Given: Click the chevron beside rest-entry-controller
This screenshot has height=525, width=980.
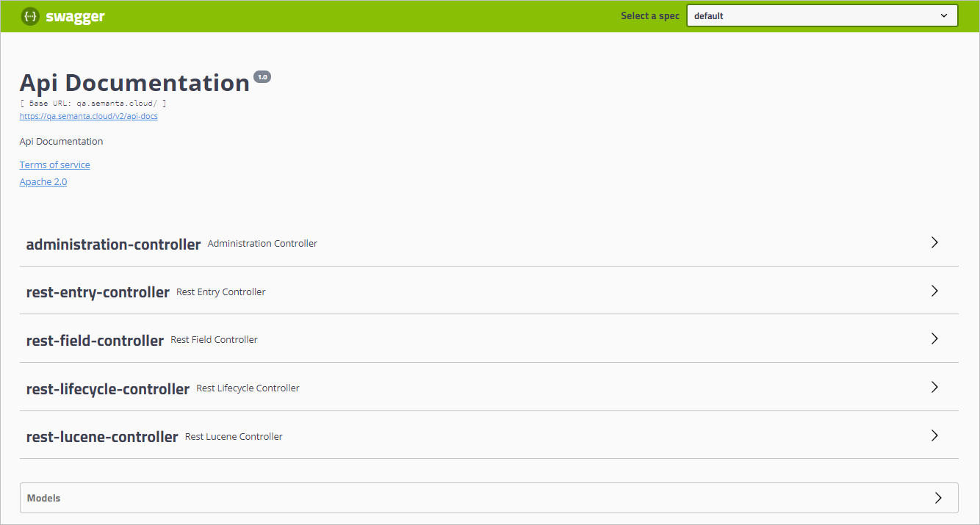Looking at the screenshot, I should click(934, 291).
